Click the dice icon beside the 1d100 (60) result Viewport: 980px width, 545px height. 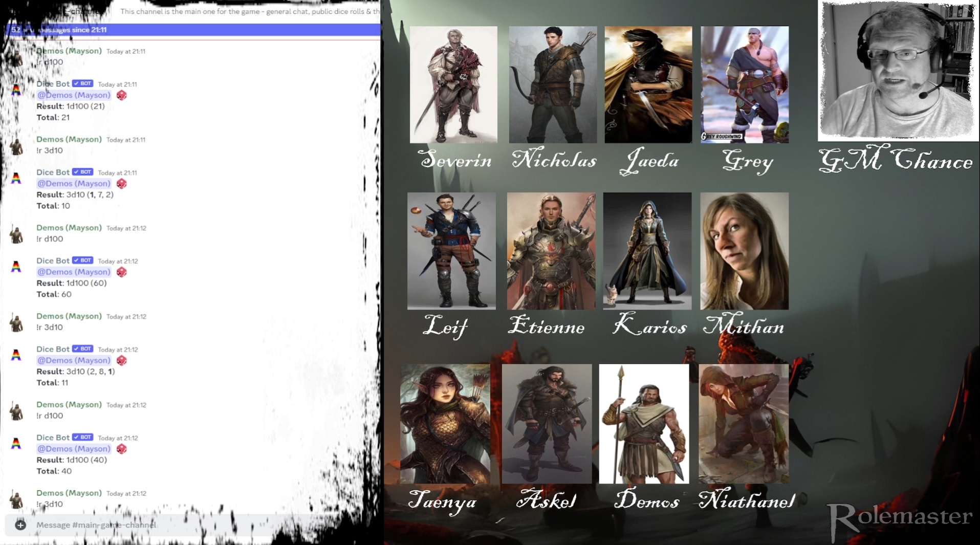(x=121, y=272)
